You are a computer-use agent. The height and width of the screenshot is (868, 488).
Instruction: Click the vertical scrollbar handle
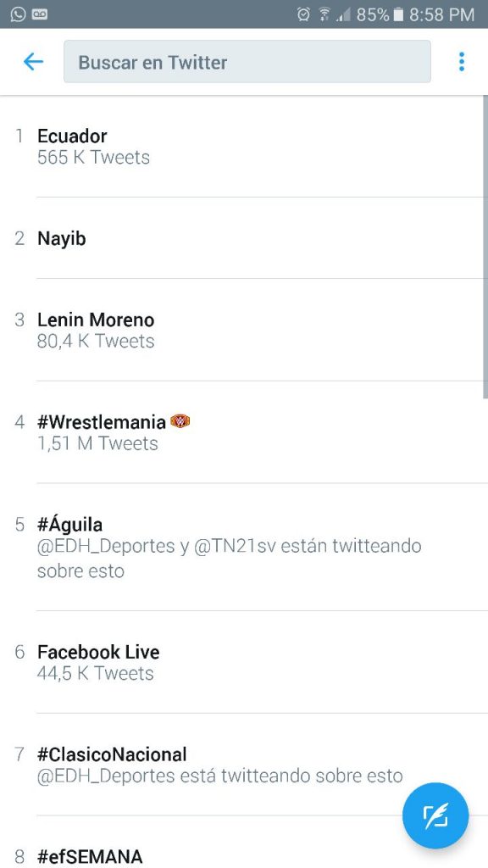pos(485,247)
